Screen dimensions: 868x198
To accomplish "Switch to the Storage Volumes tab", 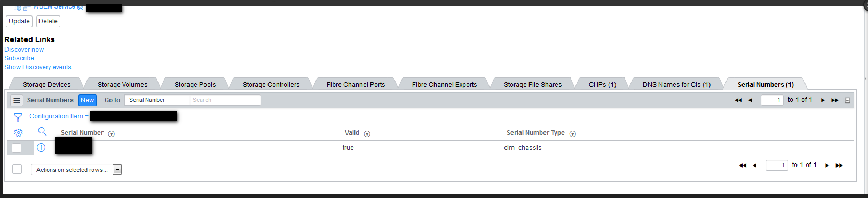I will coord(122,84).
